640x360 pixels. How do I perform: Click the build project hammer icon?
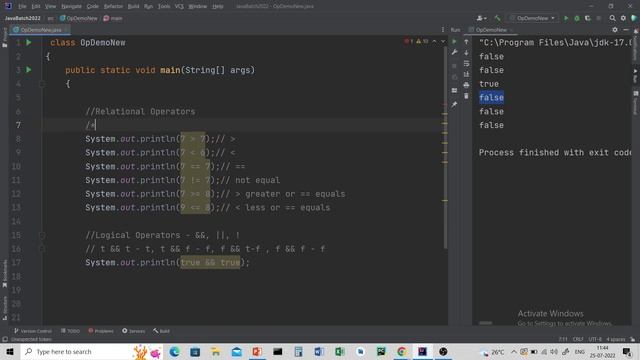pos(497,18)
